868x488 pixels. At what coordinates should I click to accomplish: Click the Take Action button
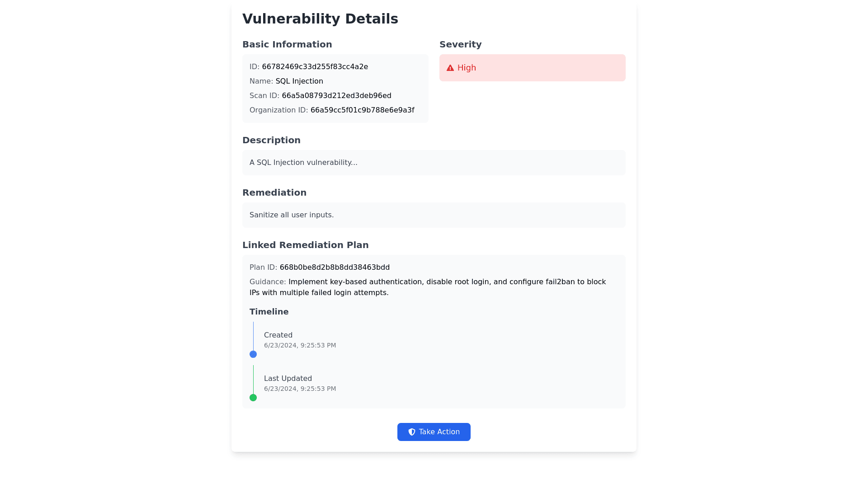tap(434, 432)
